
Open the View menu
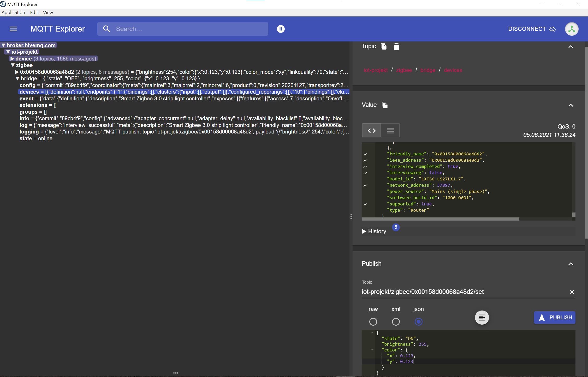(x=48, y=13)
